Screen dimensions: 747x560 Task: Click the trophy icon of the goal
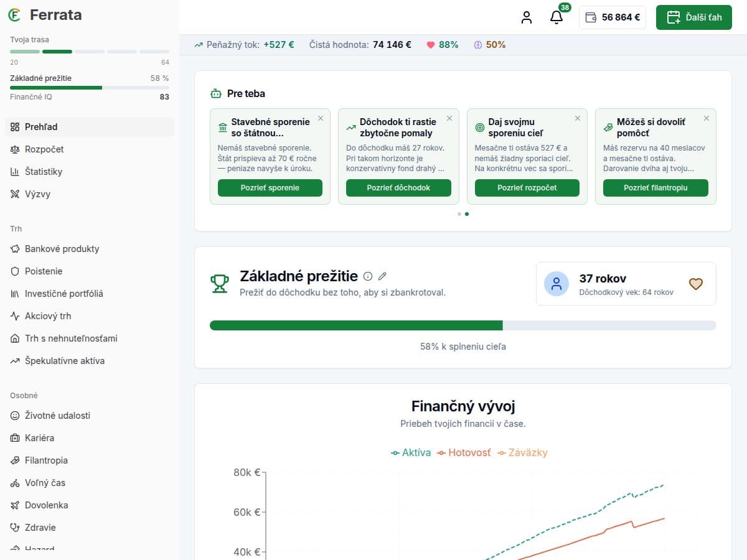[x=219, y=284]
